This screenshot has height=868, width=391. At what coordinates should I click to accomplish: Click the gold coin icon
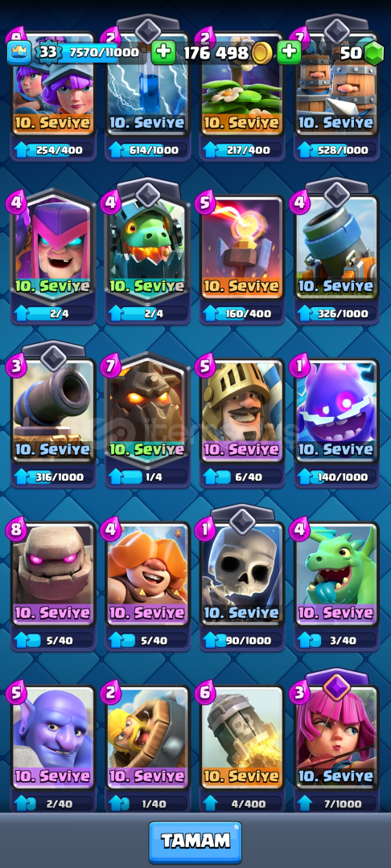(x=261, y=53)
